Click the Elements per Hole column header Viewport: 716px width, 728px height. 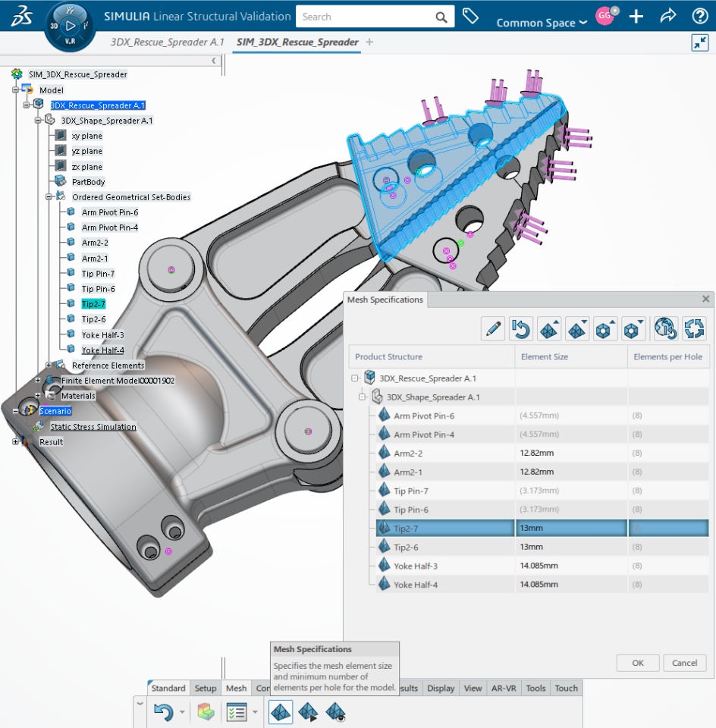coord(667,356)
